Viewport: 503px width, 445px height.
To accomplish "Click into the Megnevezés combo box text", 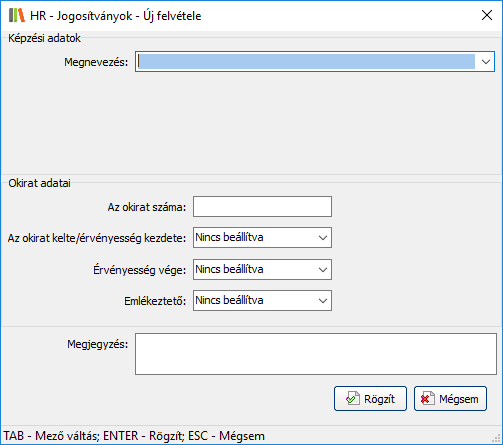I will click(306, 62).
